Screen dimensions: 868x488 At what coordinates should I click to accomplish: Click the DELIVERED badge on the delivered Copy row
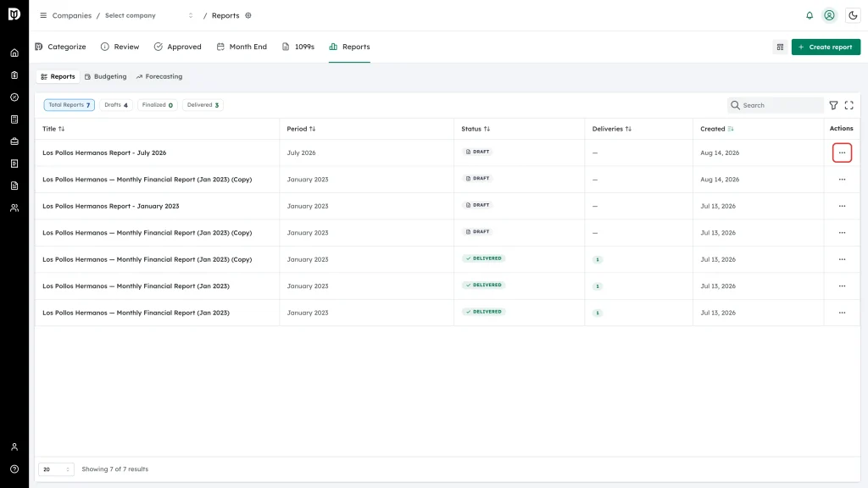[484, 258]
